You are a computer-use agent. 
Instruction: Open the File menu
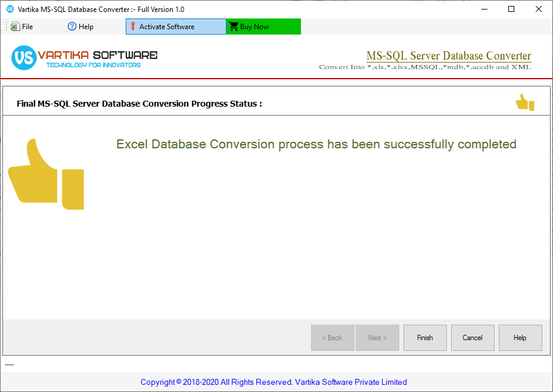pyautogui.click(x=22, y=26)
